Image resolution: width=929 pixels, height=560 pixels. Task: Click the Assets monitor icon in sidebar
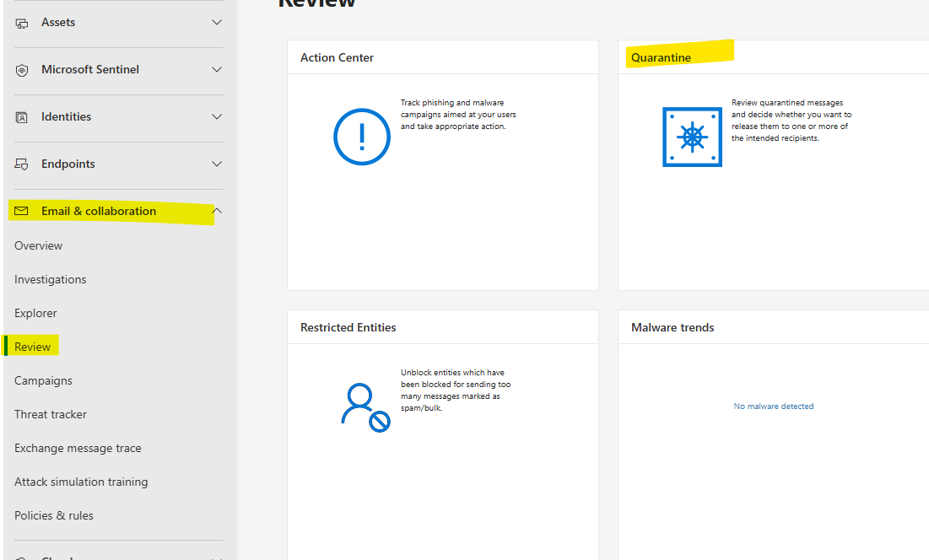(x=22, y=23)
